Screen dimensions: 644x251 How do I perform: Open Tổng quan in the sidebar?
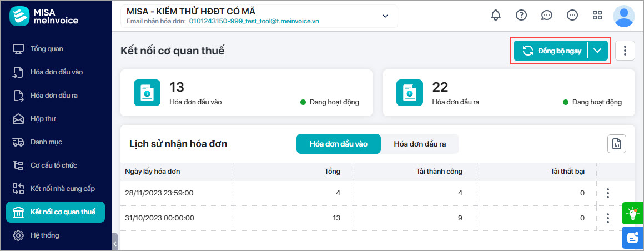[47, 49]
